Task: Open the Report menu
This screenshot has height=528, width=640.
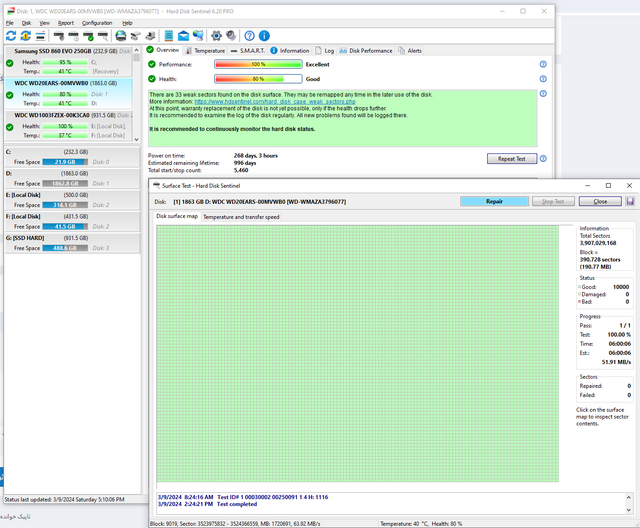Action: pyautogui.click(x=66, y=22)
